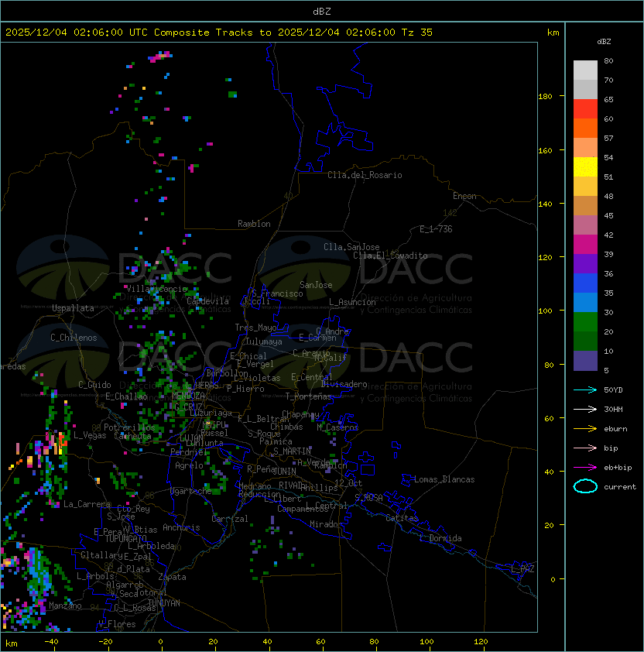
Task: Click the dBZ title at top
Action: point(322,12)
